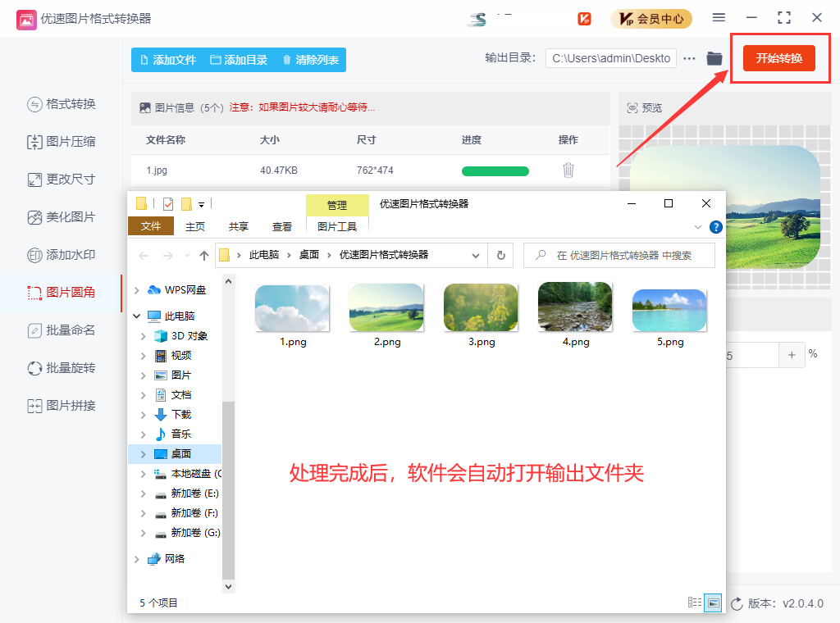Select 新加卷 (E:) drive in tree
Screen dimensions: 840x623
[x=186, y=493]
